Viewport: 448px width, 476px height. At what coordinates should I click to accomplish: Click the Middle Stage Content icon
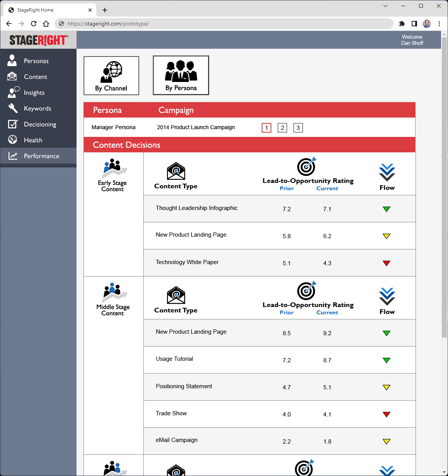click(x=115, y=293)
